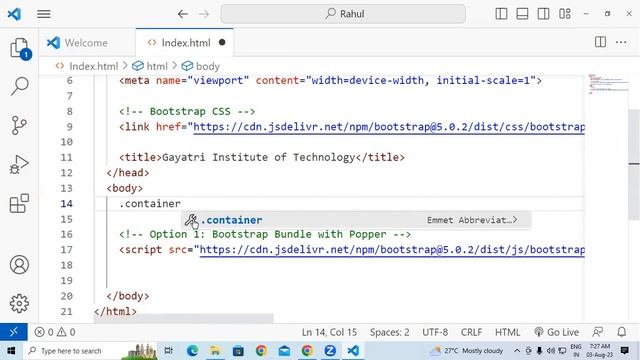Toggle the primary side bar layout icon

tap(501, 14)
